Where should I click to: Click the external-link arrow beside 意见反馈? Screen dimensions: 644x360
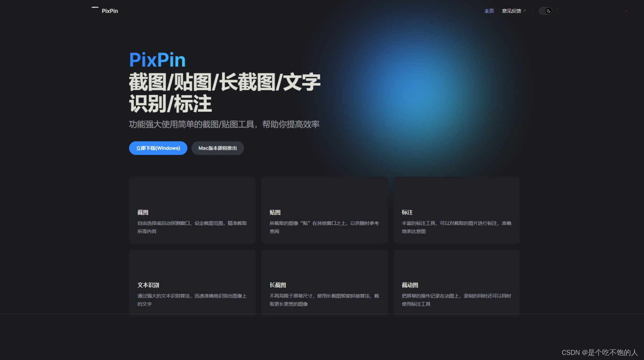525,9
